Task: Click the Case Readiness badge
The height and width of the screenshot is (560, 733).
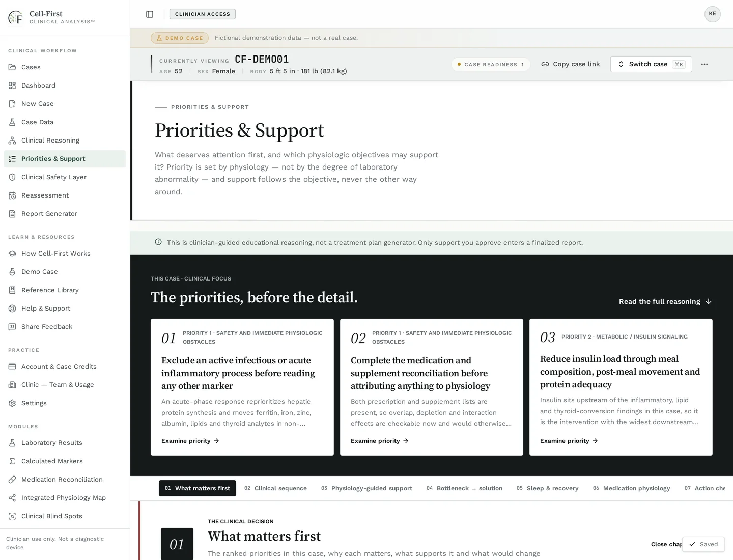Action: pyautogui.click(x=491, y=65)
